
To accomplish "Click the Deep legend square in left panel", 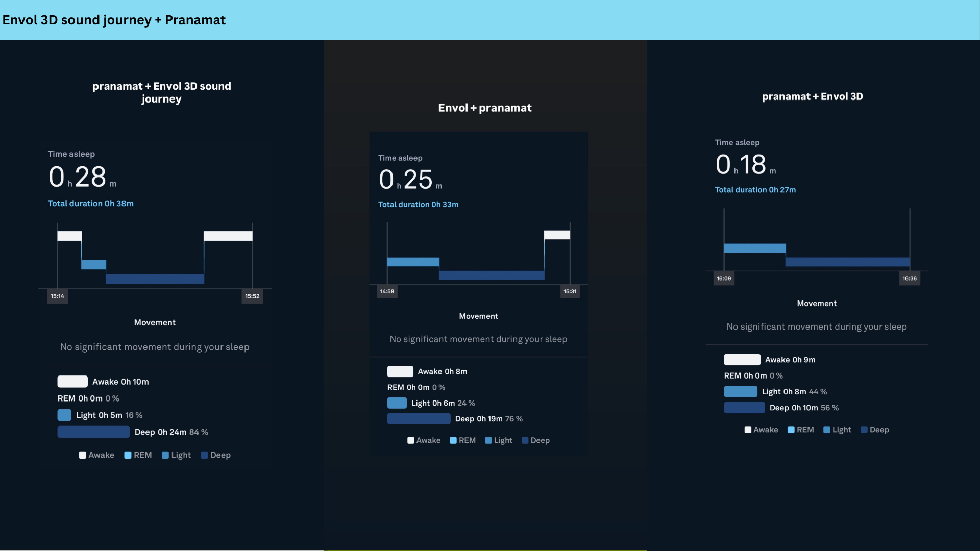I will (x=204, y=455).
